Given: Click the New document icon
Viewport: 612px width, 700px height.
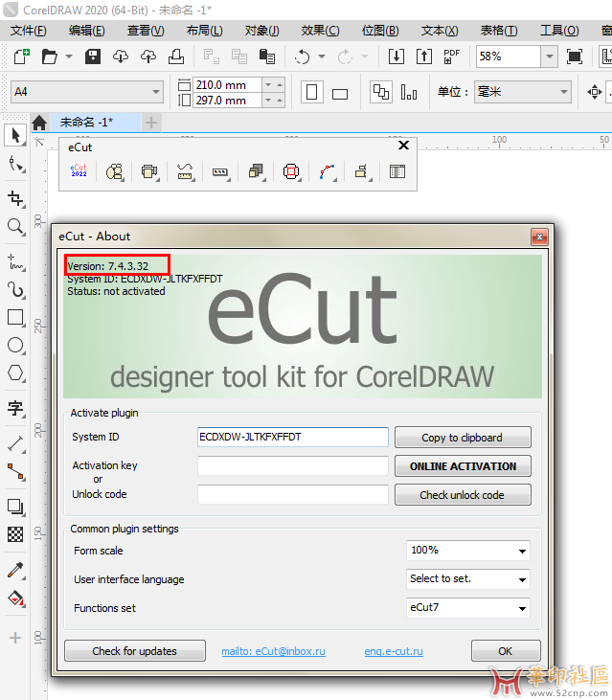Looking at the screenshot, I should click(21, 56).
